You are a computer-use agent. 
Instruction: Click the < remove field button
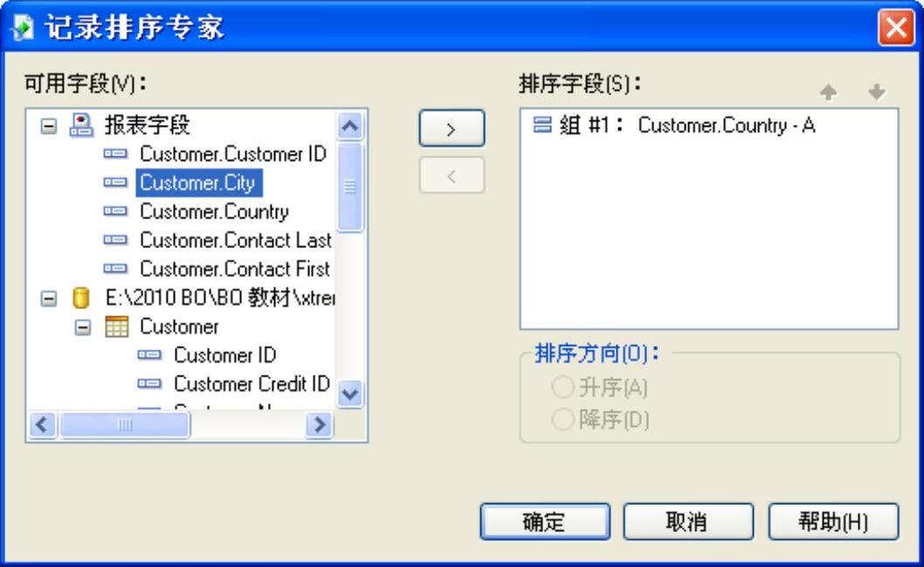[x=452, y=175]
